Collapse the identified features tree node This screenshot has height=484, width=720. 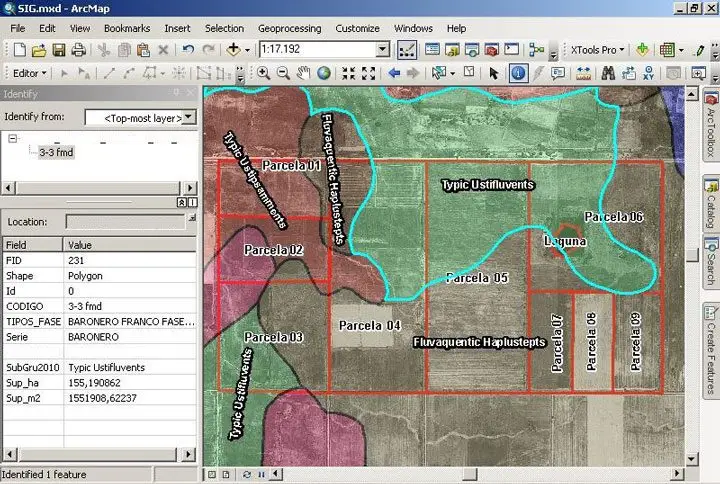tap(13, 140)
